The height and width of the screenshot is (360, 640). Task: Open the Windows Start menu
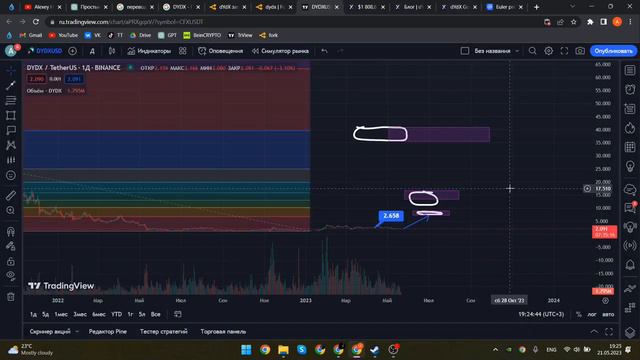point(246,350)
